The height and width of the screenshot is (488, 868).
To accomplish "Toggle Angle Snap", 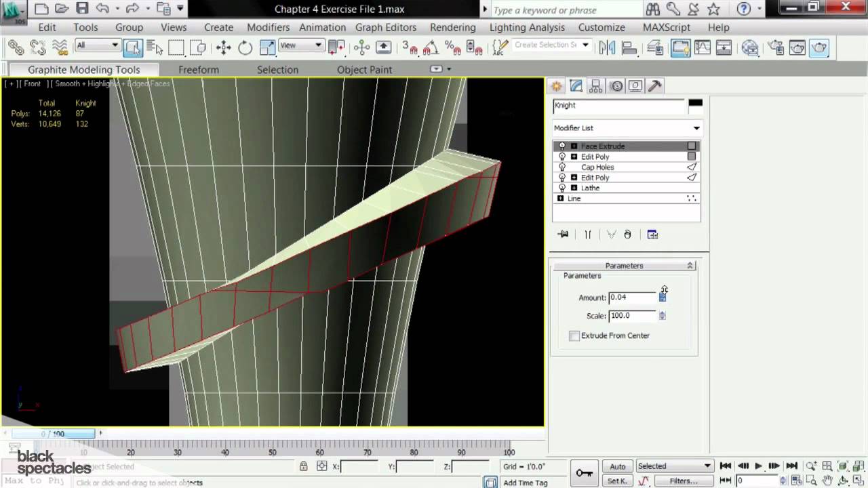I will pyautogui.click(x=431, y=47).
